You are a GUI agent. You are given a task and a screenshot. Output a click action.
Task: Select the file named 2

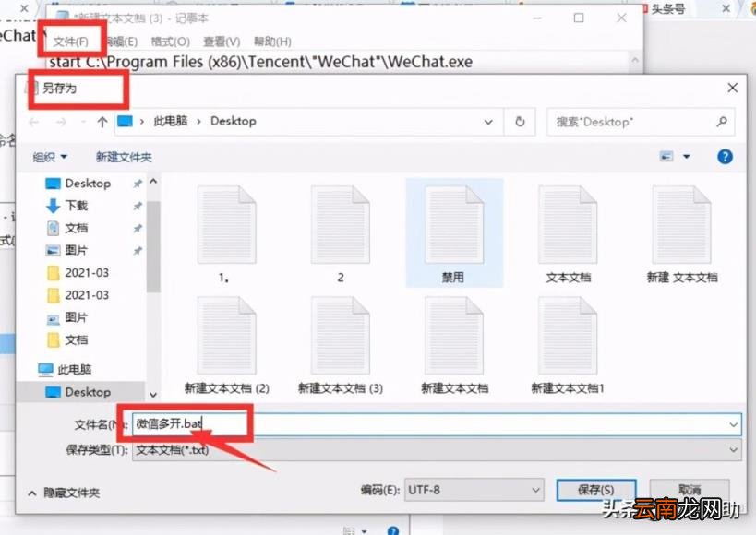click(x=341, y=235)
